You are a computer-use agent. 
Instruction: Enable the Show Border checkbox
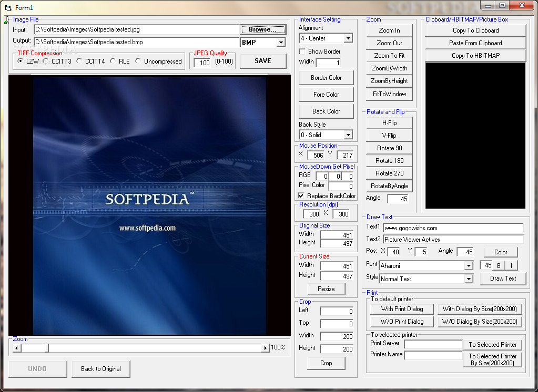(x=302, y=51)
